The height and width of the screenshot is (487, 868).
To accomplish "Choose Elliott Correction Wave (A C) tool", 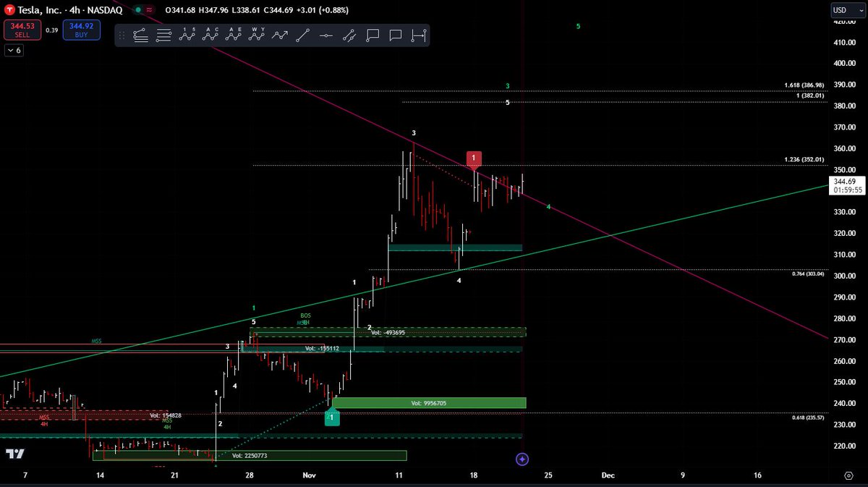I will pyautogui.click(x=211, y=35).
